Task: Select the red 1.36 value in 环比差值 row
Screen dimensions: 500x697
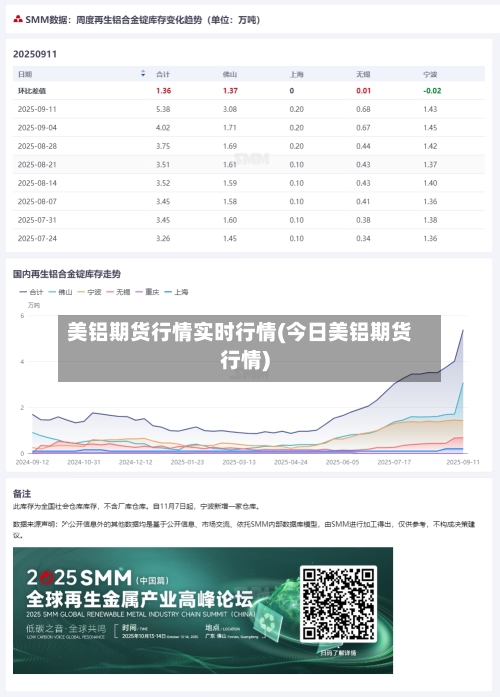Action: point(164,91)
